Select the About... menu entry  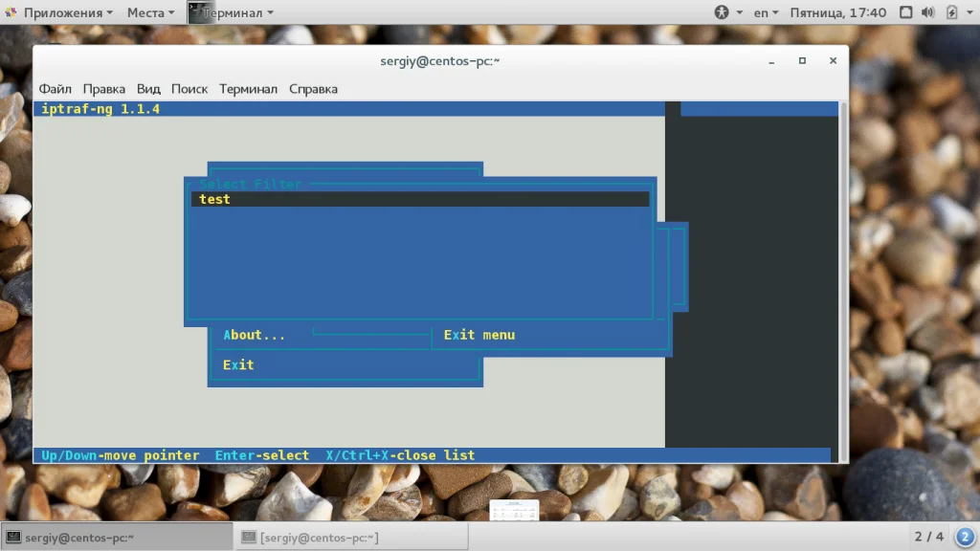[x=254, y=335]
